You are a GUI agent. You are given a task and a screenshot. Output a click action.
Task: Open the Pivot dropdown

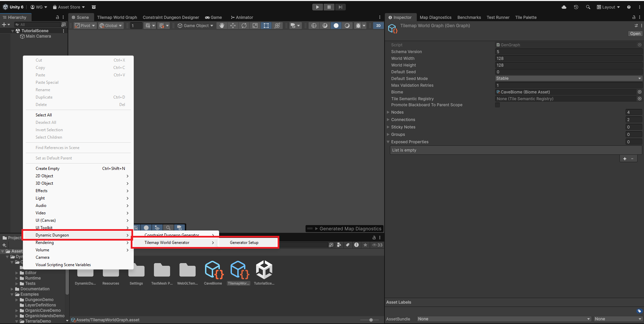[85, 26]
